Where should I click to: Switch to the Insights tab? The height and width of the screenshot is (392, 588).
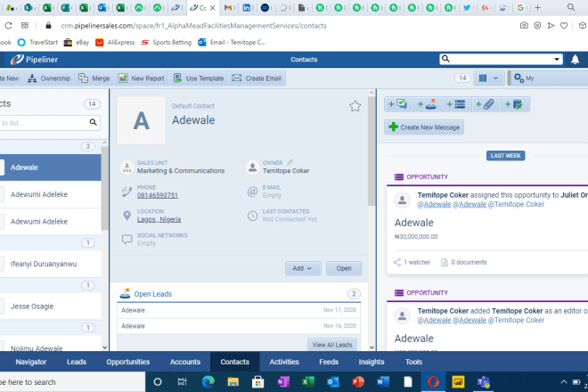point(372,362)
